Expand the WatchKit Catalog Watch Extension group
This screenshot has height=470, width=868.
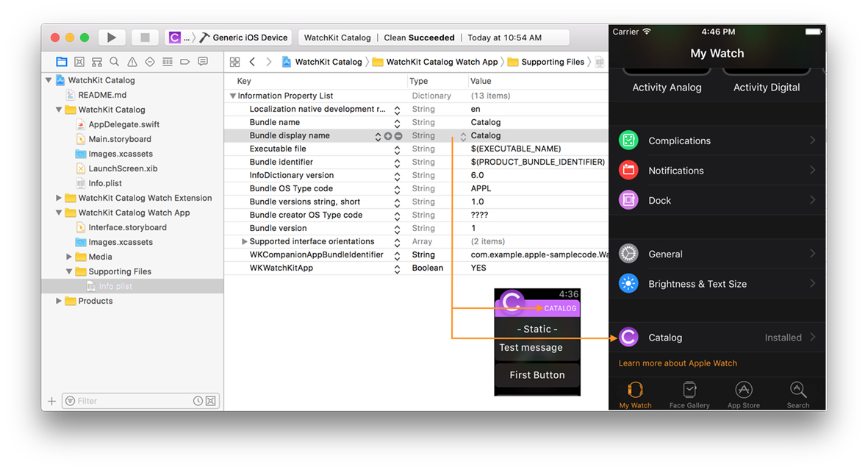(x=59, y=198)
